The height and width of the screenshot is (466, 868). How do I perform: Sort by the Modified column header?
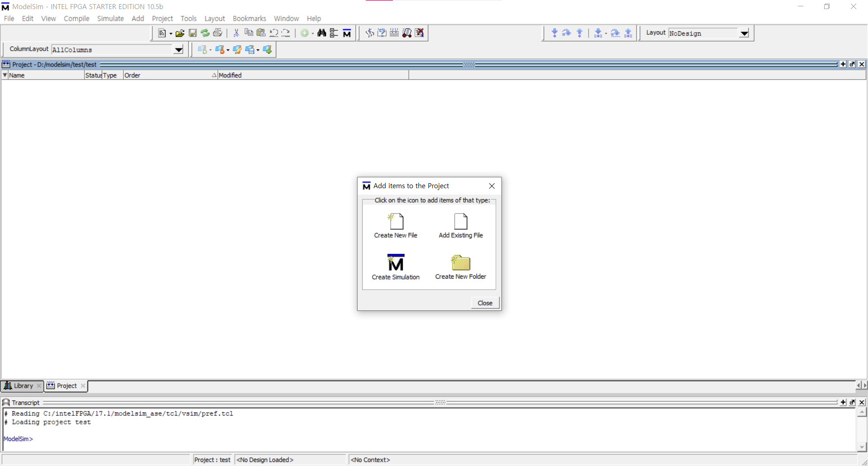313,75
